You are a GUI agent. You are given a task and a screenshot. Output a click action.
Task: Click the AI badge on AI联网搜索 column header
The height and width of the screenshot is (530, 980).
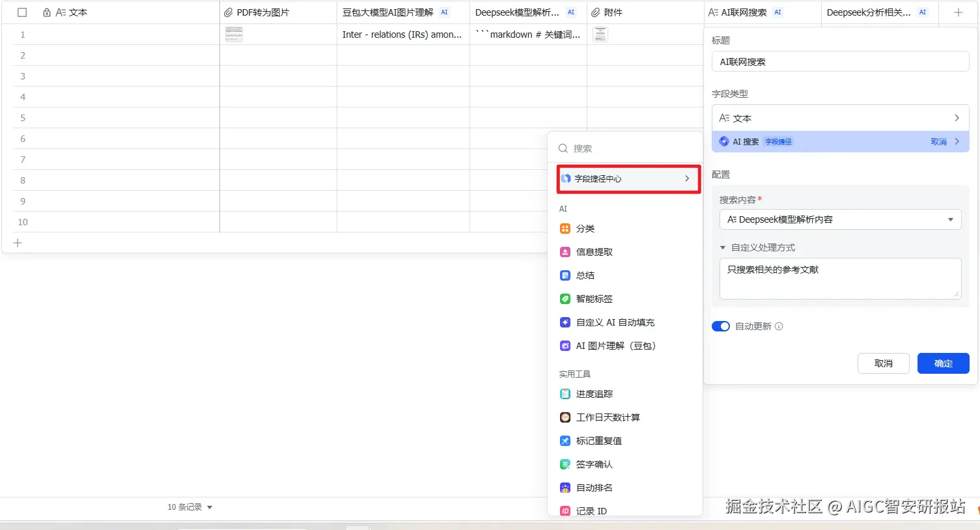[x=777, y=12]
